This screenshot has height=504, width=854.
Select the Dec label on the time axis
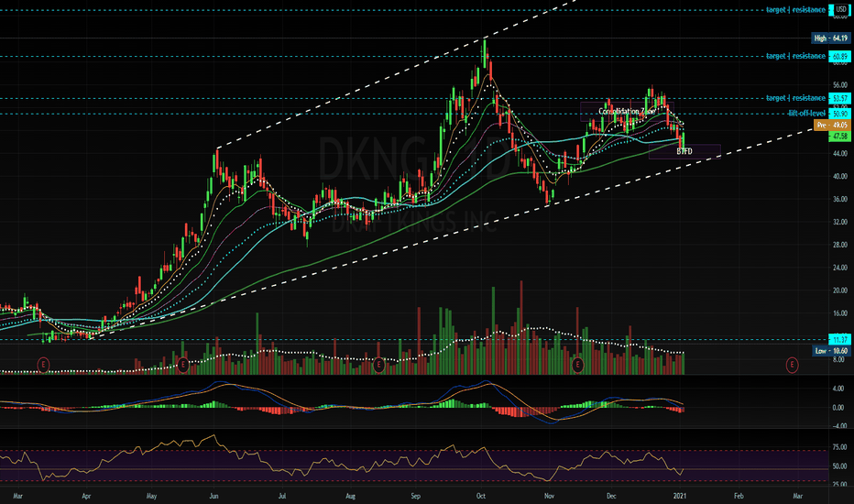tap(611, 497)
